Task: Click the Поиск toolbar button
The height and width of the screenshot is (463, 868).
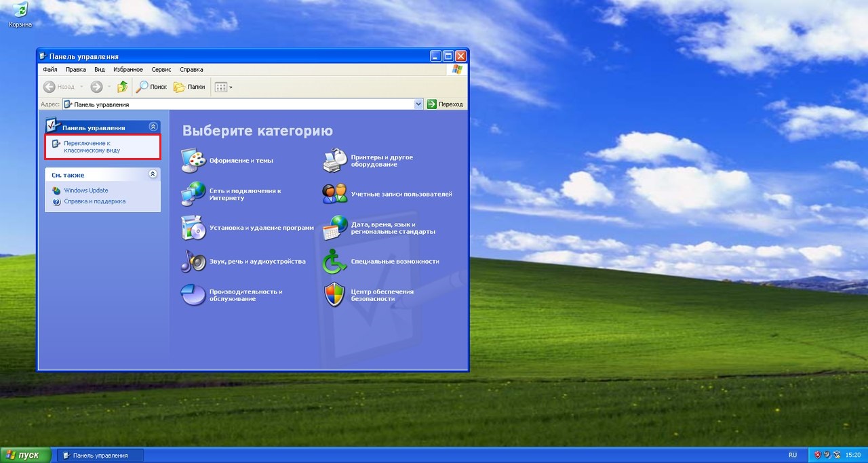Action: 151,87
